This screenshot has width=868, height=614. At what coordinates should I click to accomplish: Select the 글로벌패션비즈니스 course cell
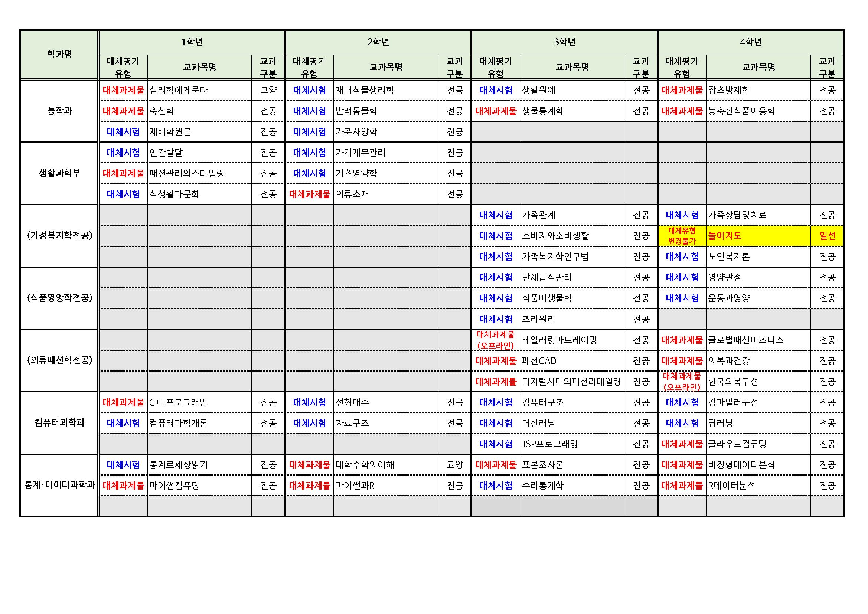pos(758,340)
